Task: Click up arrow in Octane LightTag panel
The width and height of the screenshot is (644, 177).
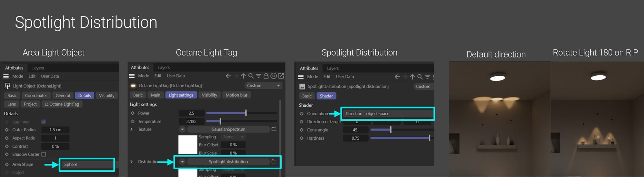Action: click(x=243, y=76)
